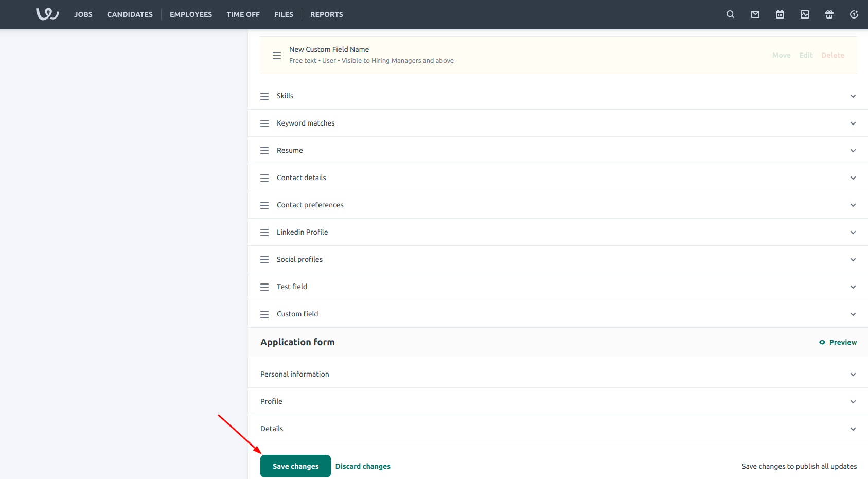Open the REPORTS menu item
The image size is (868, 479).
(x=326, y=14)
